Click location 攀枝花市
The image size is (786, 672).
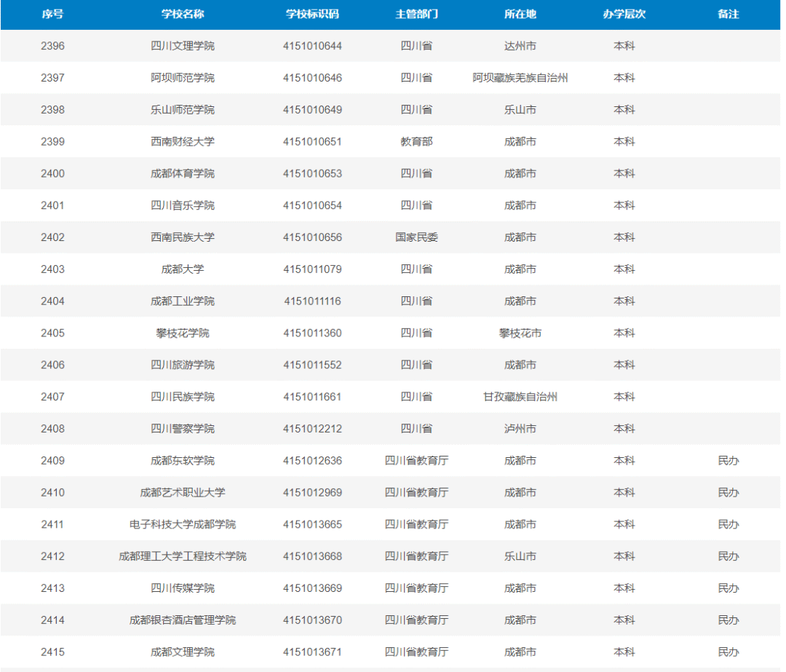pos(520,333)
